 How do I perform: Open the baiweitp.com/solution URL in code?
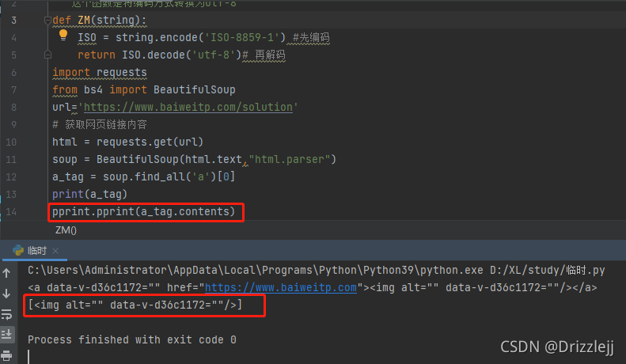tap(188, 107)
